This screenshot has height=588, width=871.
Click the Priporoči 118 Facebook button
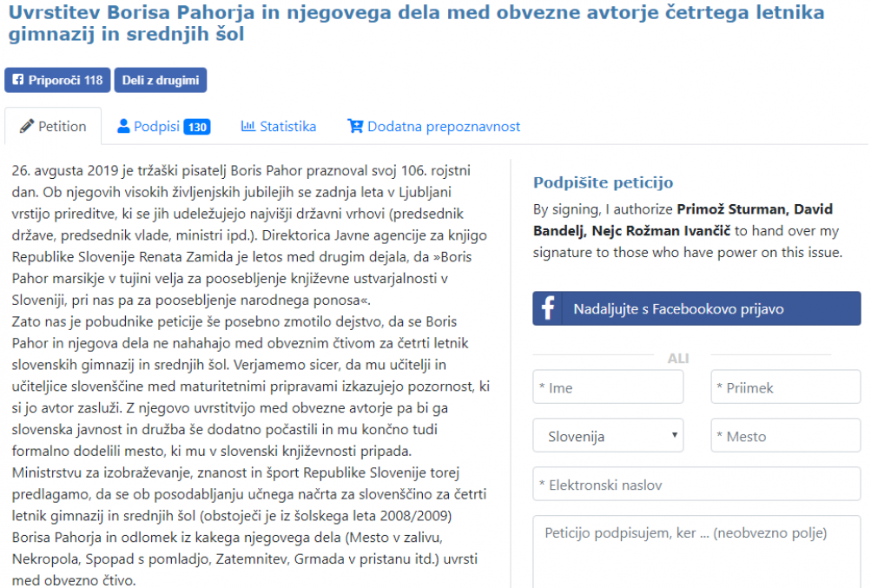tap(57, 80)
